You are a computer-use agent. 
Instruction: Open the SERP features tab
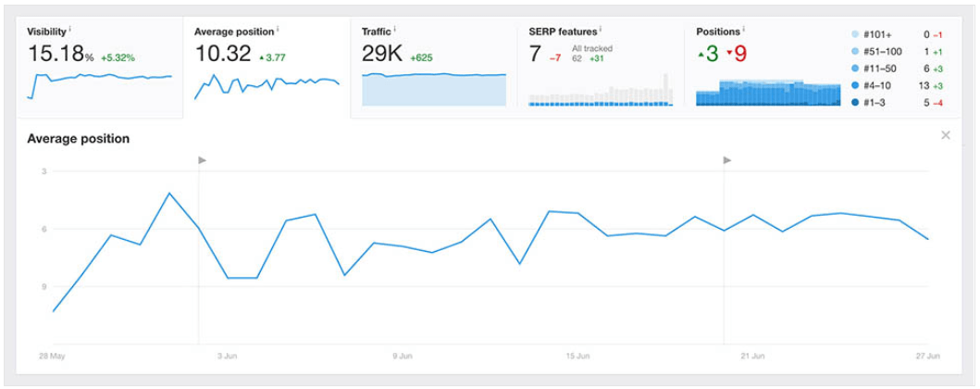coord(601,66)
